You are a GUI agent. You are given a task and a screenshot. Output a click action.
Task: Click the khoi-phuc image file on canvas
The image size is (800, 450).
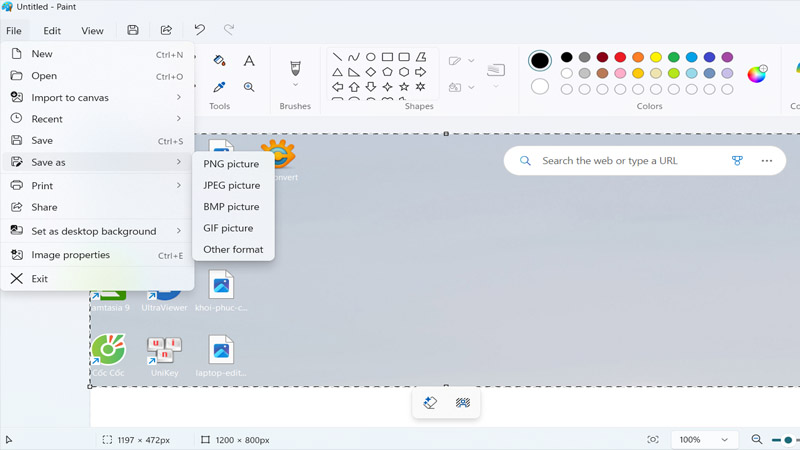(221, 291)
